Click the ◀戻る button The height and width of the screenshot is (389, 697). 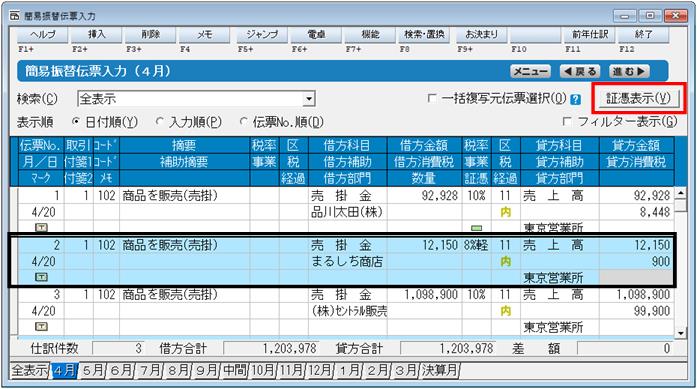[580, 71]
